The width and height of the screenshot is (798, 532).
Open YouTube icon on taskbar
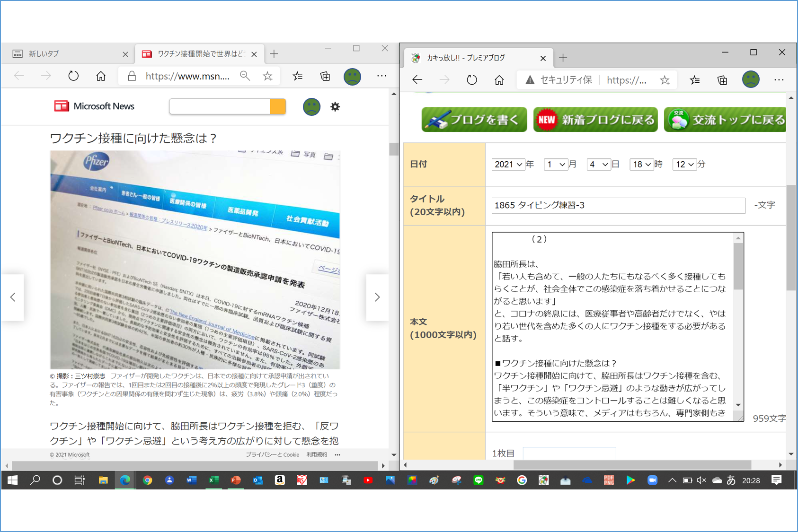tap(368, 480)
